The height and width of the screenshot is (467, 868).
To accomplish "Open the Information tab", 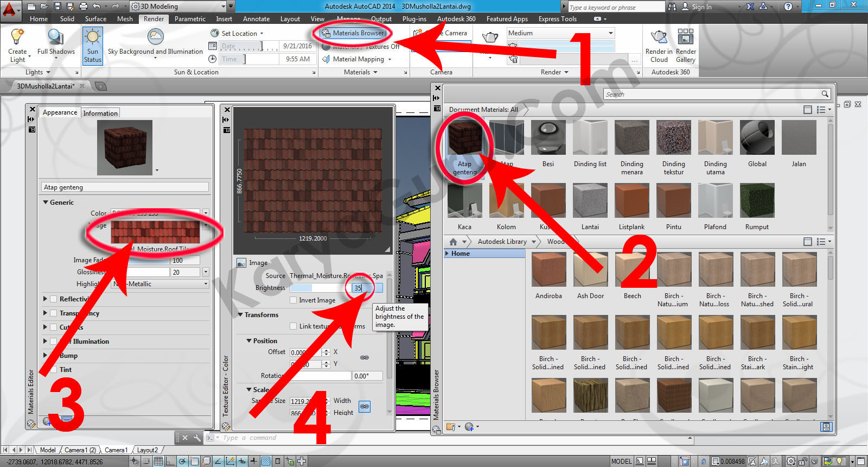I will [x=100, y=113].
